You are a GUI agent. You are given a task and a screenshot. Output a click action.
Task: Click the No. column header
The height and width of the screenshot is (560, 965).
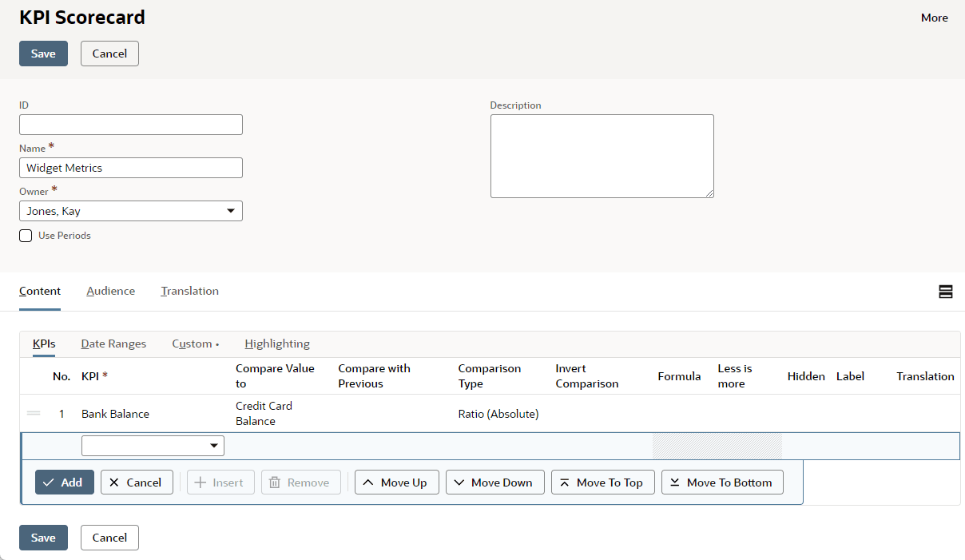tap(62, 376)
